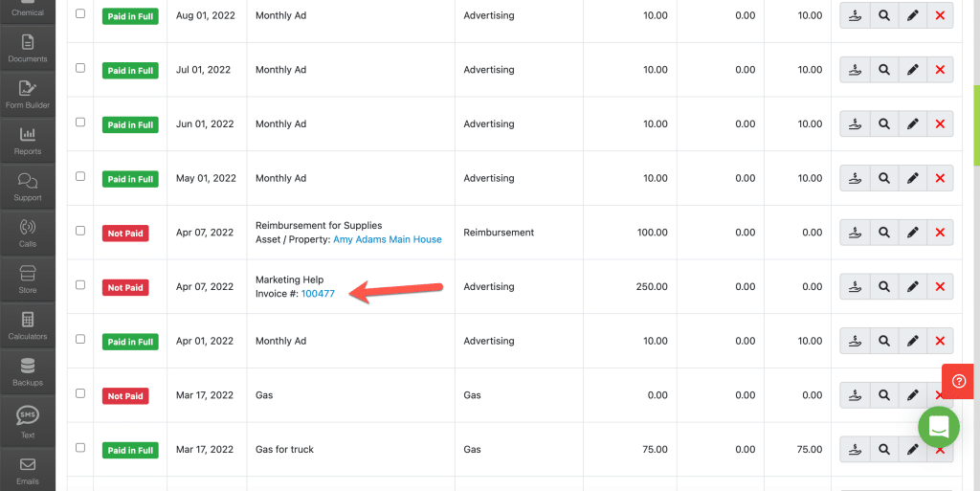This screenshot has width=980, height=491.
Task: Open the green chat widget bubble
Action: tap(938, 427)
